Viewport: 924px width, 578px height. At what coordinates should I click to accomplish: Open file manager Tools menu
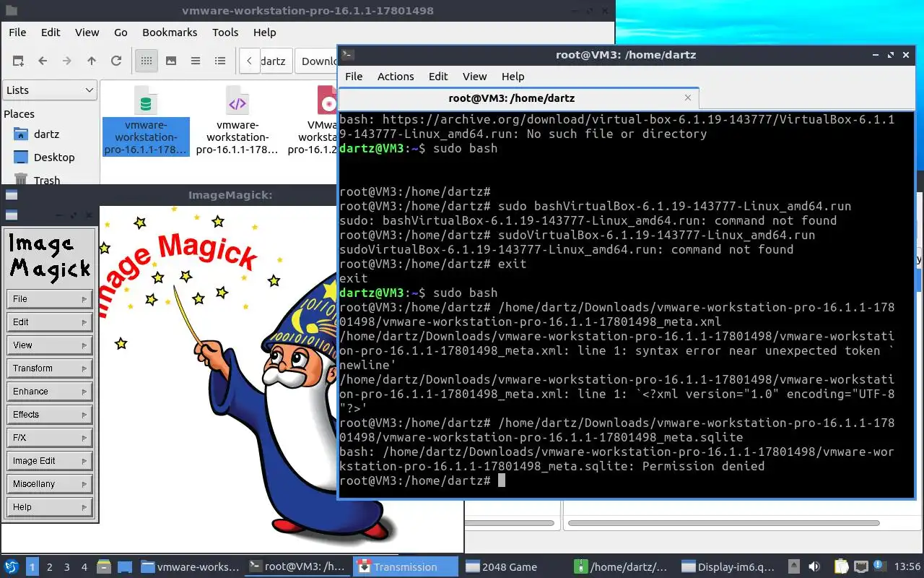click(x=225, y=33)
